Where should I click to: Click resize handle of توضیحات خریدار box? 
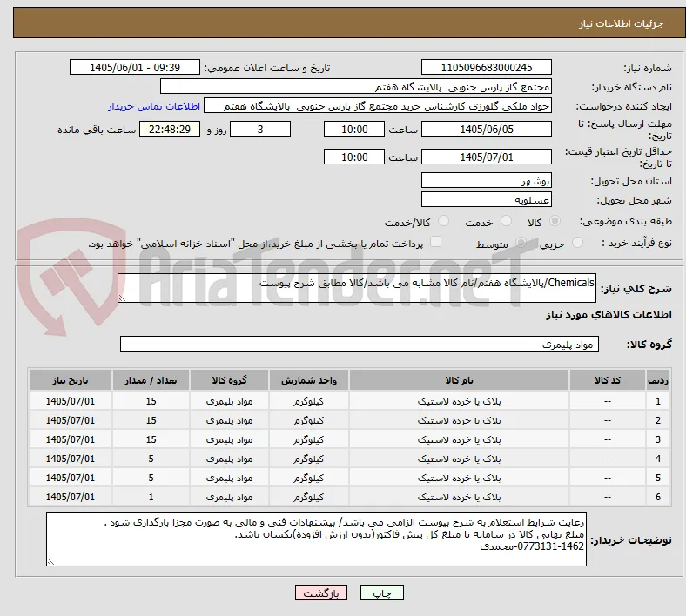click(x=50, y=562)
